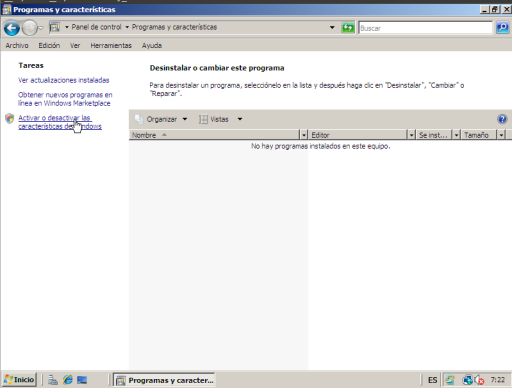Click the blue Back arrow button
Image resolution: width=512 pixels, height=388 pixels.
pos(12,28)
